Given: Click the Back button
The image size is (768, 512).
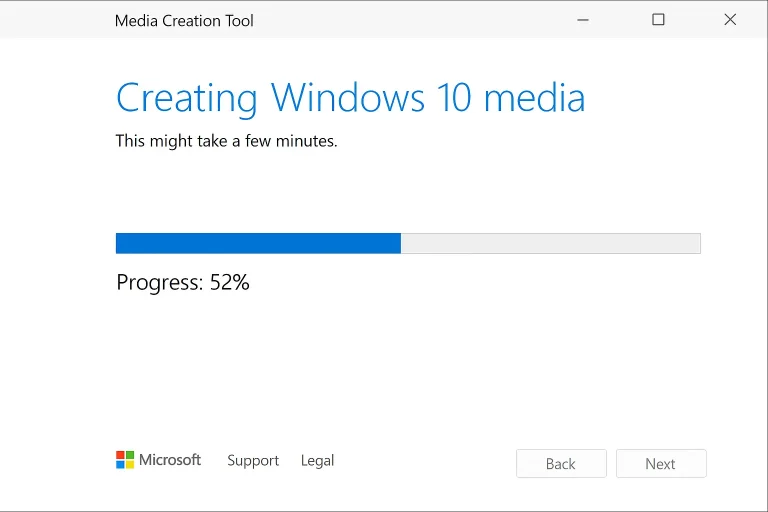Looking at the screenshot, I should tap(561, 463).
